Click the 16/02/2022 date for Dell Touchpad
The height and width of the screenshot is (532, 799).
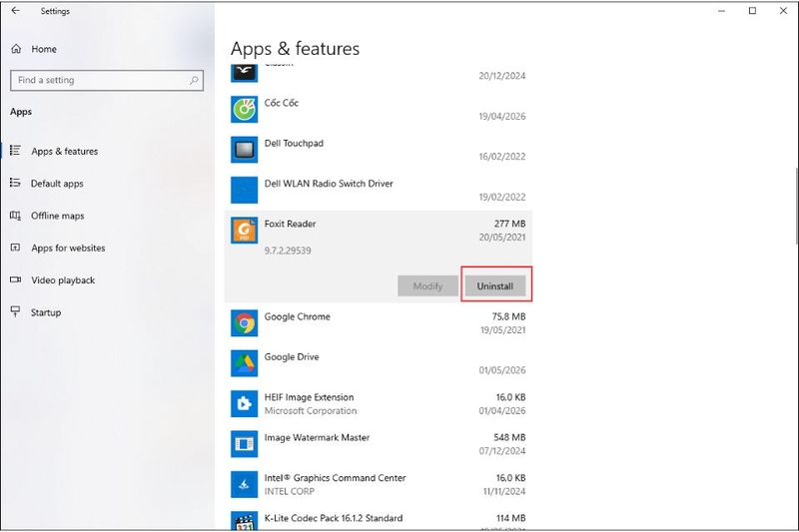click(502, 157)
